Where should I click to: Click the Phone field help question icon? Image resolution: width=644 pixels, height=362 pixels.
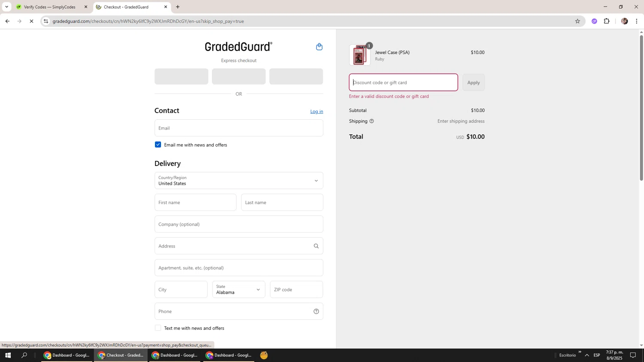(316, 311)
